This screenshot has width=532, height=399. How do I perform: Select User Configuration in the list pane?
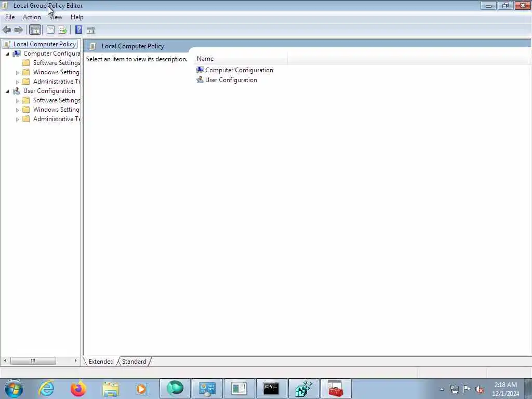pyautogui.click(x=227, y=80)
